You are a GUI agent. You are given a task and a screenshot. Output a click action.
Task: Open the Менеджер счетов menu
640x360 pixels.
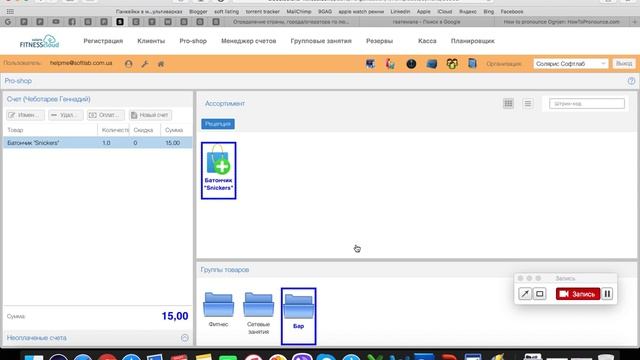(x=249, y=41)
